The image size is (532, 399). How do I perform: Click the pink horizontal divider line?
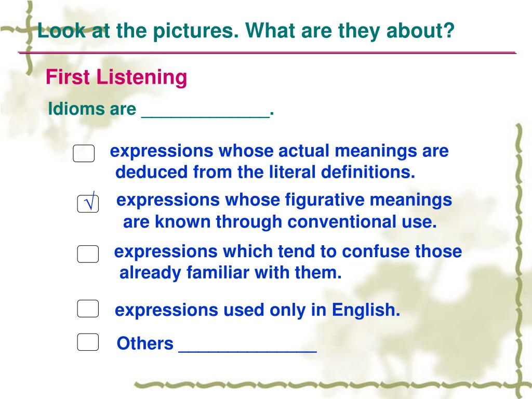(267, 52)
